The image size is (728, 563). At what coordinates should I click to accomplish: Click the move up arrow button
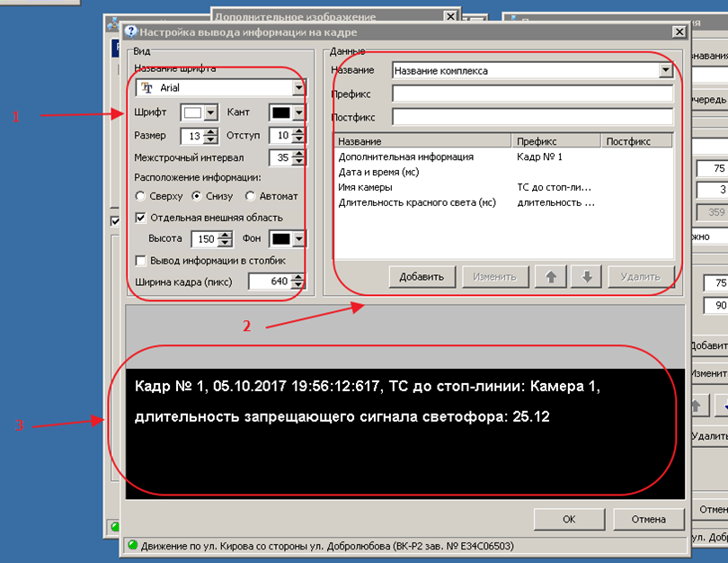550,277
